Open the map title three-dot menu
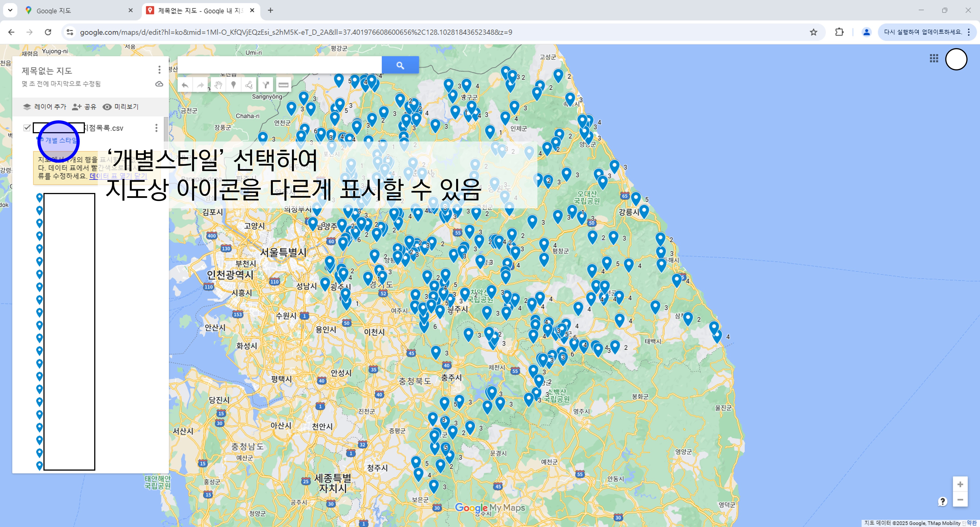 [159, 70]
